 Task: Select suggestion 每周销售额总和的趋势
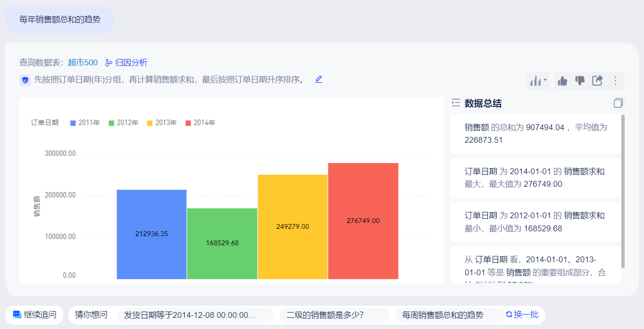[443, 315]
